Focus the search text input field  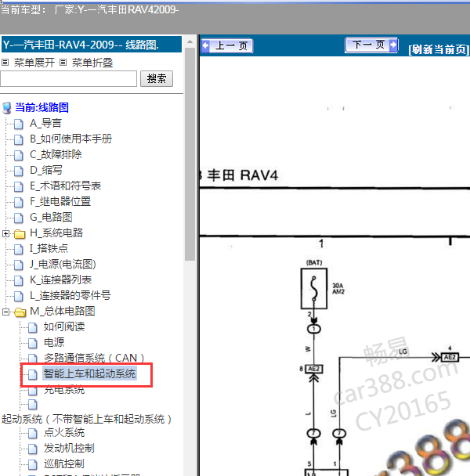(69, 79)
